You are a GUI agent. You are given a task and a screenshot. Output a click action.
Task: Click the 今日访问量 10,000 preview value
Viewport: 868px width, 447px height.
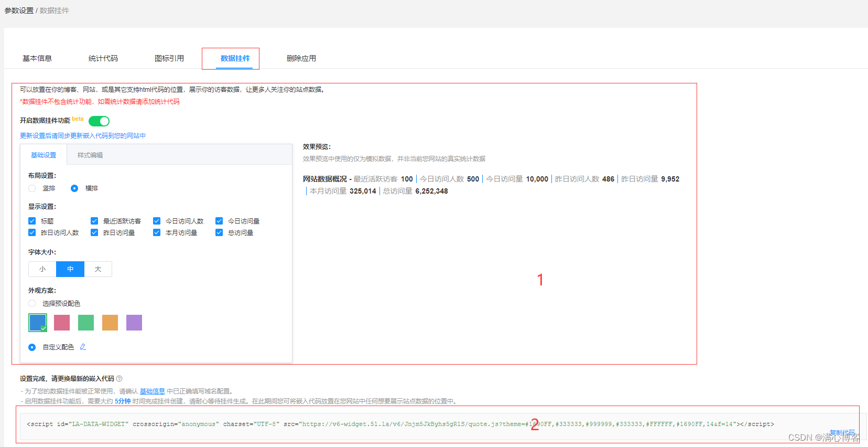pos(517,179)
